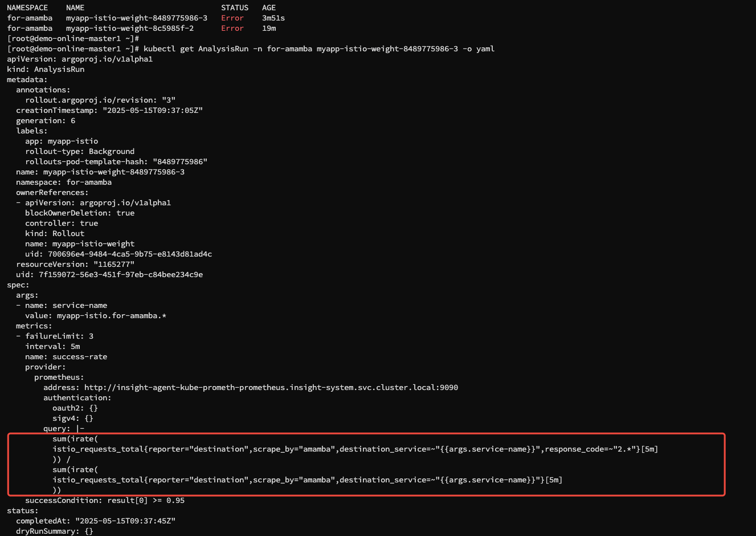Click the AGE column header
756x536 pixels.
[268, 7]
